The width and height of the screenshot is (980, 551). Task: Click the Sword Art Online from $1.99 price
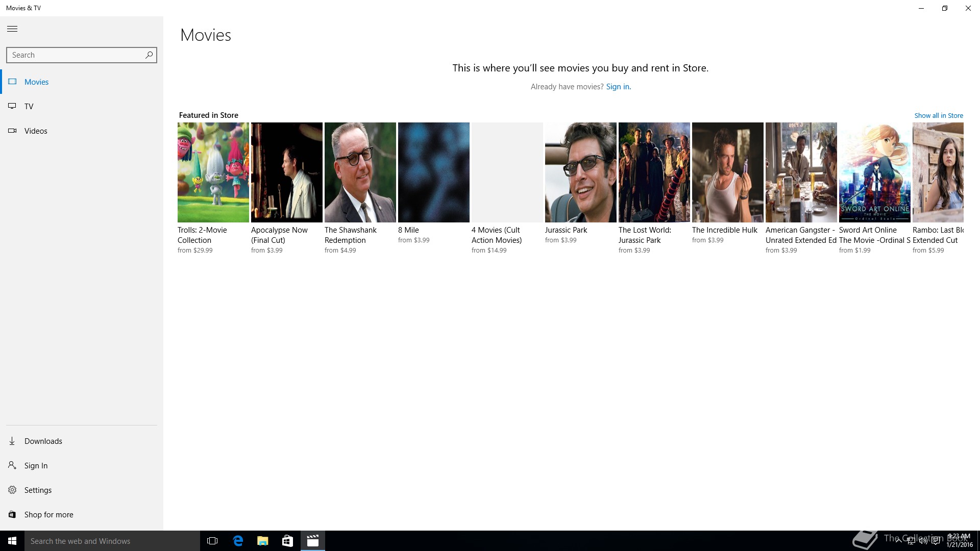pos(855,251)
